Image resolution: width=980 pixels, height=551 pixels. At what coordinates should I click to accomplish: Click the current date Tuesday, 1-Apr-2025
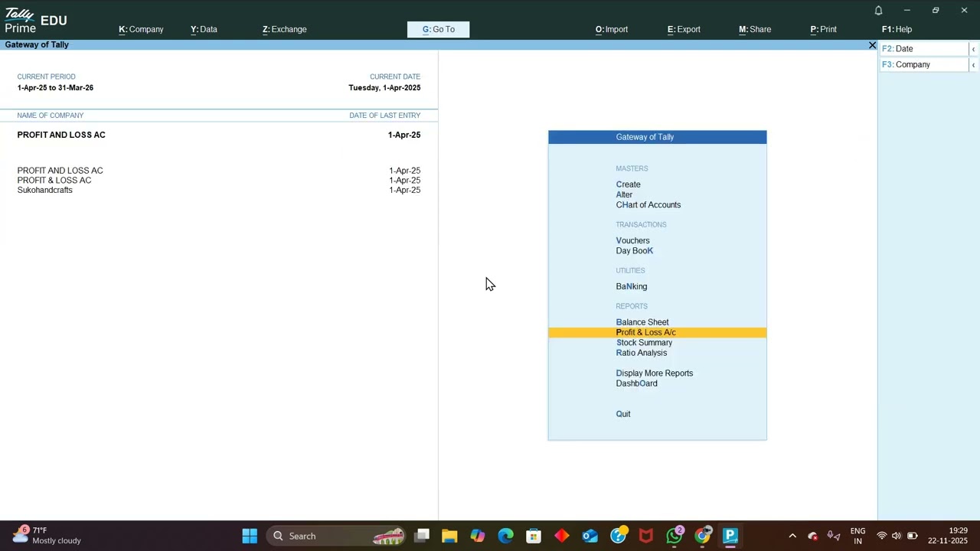[384, 88]
